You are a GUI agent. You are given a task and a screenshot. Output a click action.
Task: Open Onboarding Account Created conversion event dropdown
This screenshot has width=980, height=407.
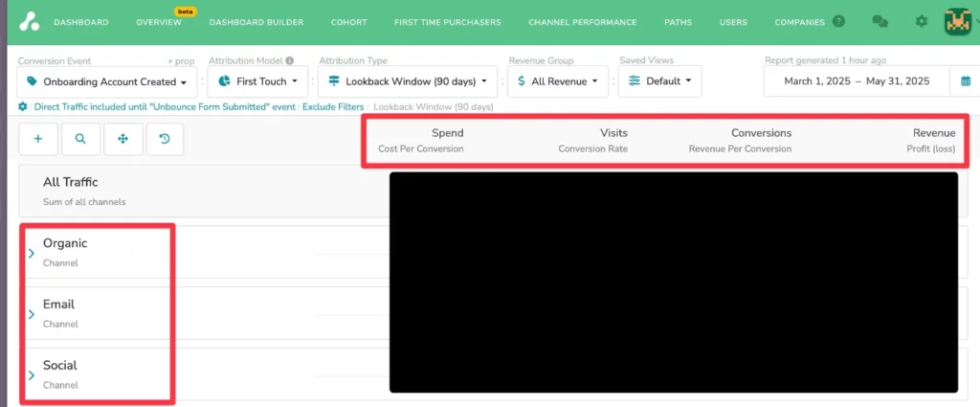point(107,81)
